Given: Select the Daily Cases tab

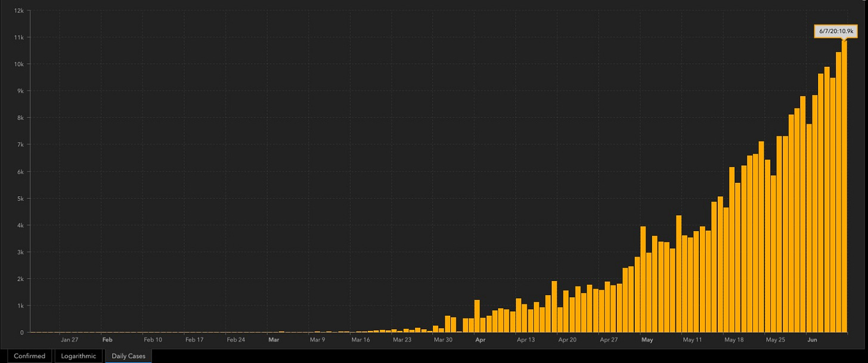Looking at the screenshot, I should [128, 356].
